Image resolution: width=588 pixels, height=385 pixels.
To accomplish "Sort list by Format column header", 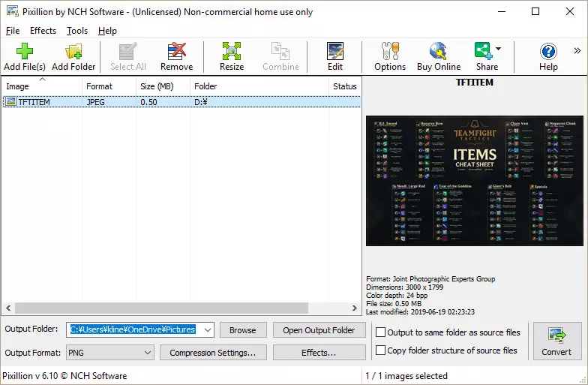I will (x=109, y=86).
